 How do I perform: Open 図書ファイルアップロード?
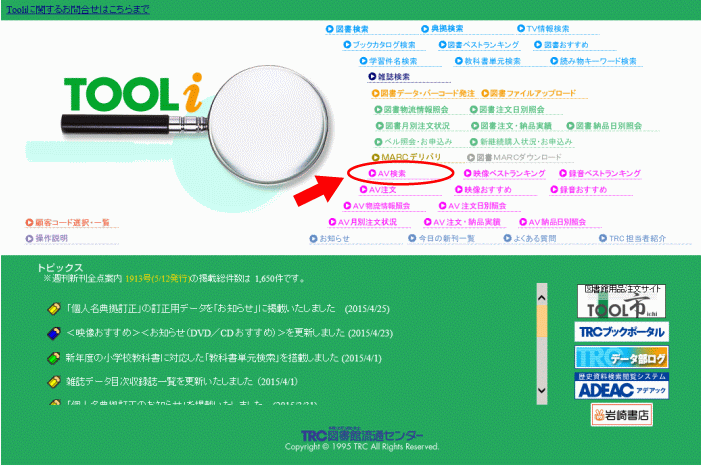533,93
